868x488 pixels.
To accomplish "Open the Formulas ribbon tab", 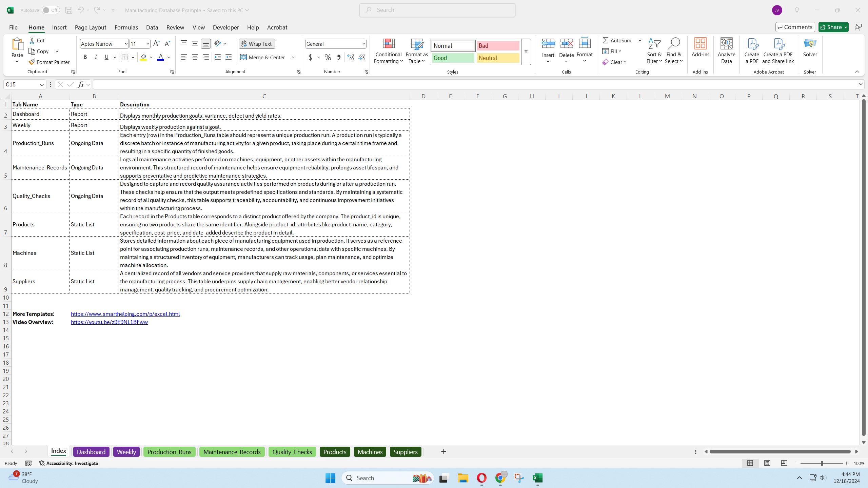I will 126,27.
